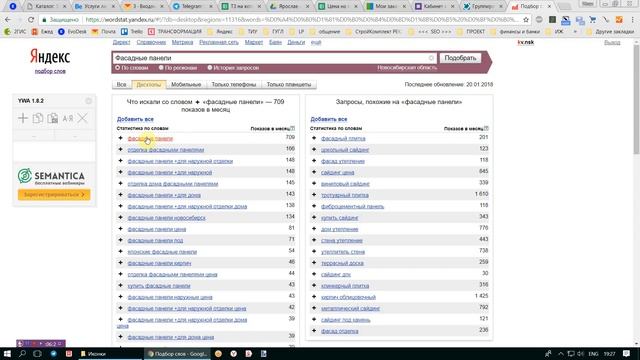The image size is (640, 360).
Task: Switch to 'Только телефоны' tab
Action: pyautogui.click(x=234, y=84)
